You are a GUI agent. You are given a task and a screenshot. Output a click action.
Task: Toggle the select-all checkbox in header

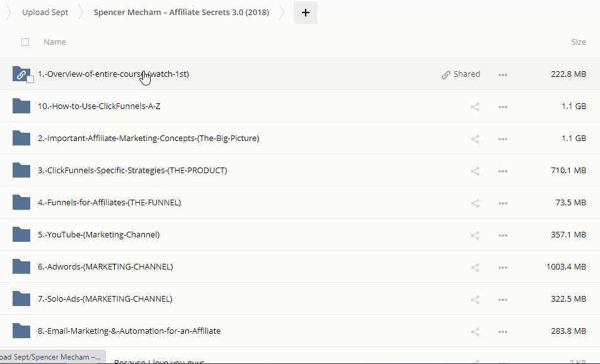(25, 42)
